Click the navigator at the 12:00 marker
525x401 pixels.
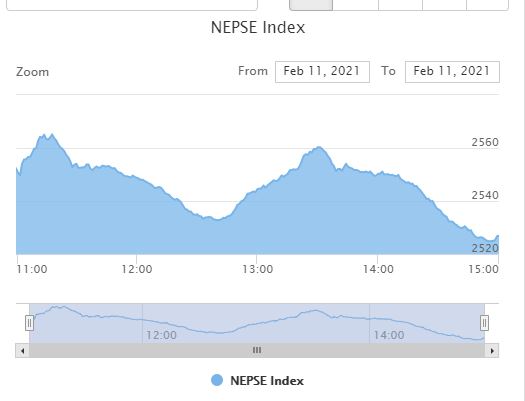(x=143, y=323)
